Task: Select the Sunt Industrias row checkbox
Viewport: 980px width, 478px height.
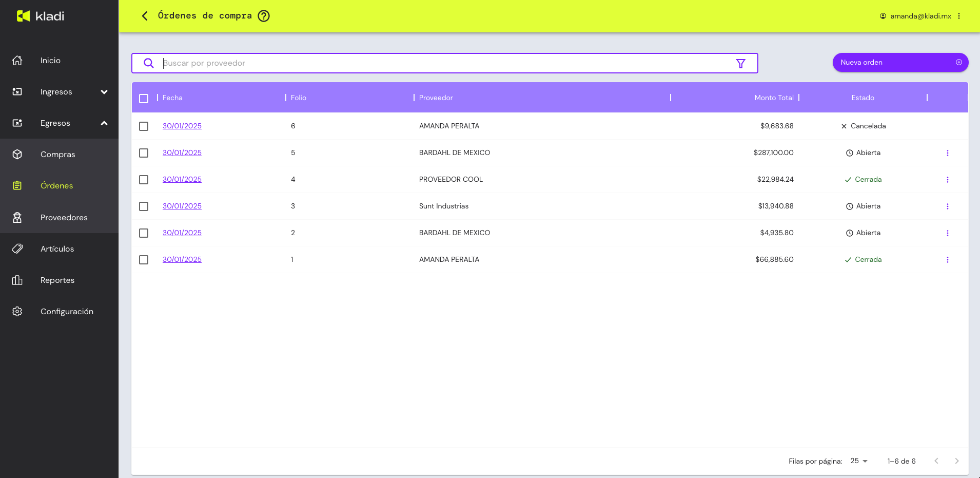Action: click(144, 206)
